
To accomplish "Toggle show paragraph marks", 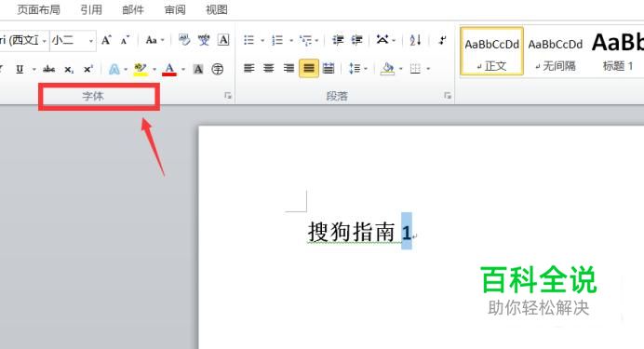I will (442, 40).
